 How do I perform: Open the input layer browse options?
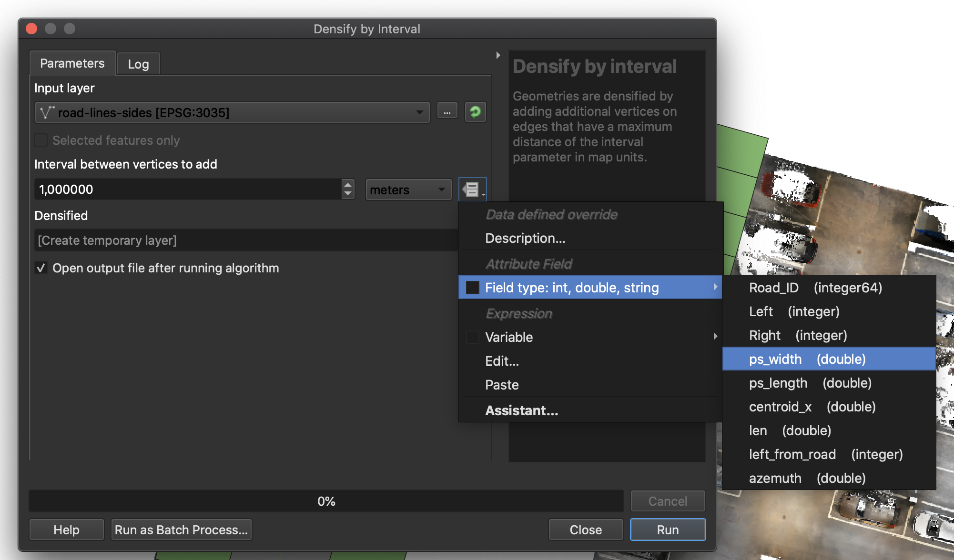(447, 112)
